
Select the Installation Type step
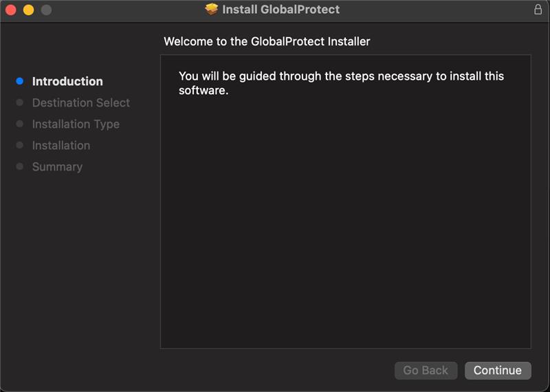76,124
